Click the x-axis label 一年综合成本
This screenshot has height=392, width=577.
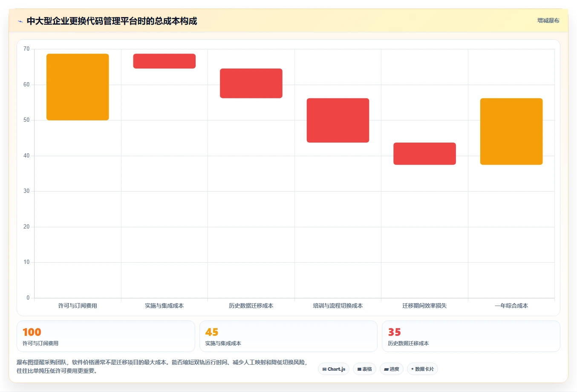[x=511, y=306]
